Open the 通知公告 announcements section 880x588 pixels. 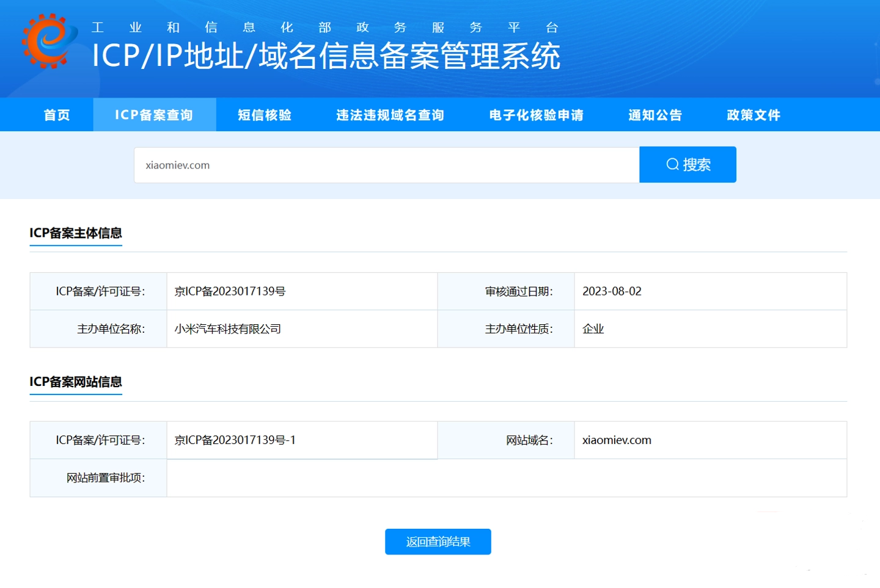pos(654,115)
